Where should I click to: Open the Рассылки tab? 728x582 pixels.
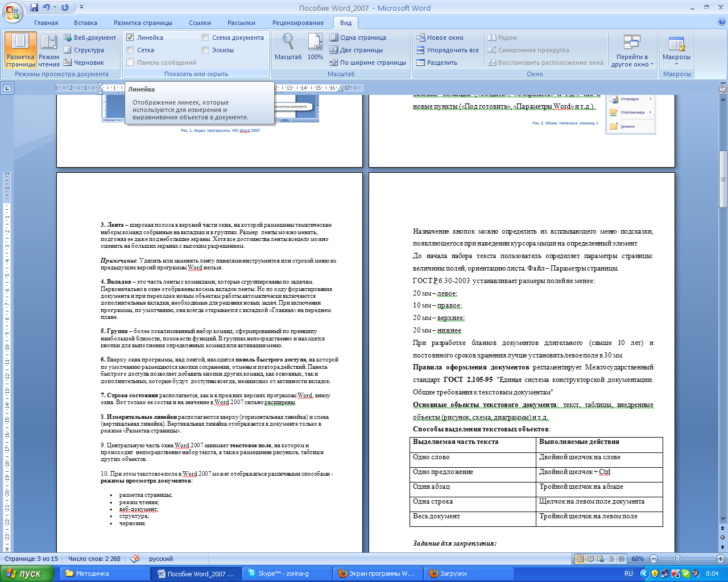click(x=241, y=23)
